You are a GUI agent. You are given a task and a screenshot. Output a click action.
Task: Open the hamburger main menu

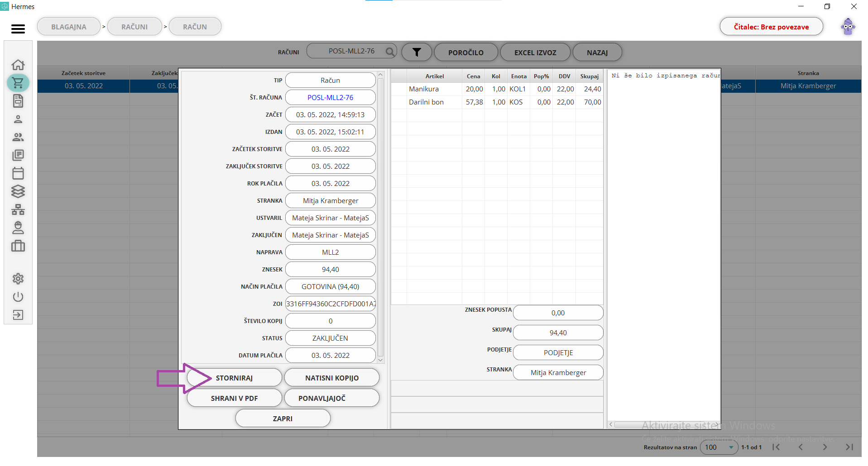coord(18,29)
